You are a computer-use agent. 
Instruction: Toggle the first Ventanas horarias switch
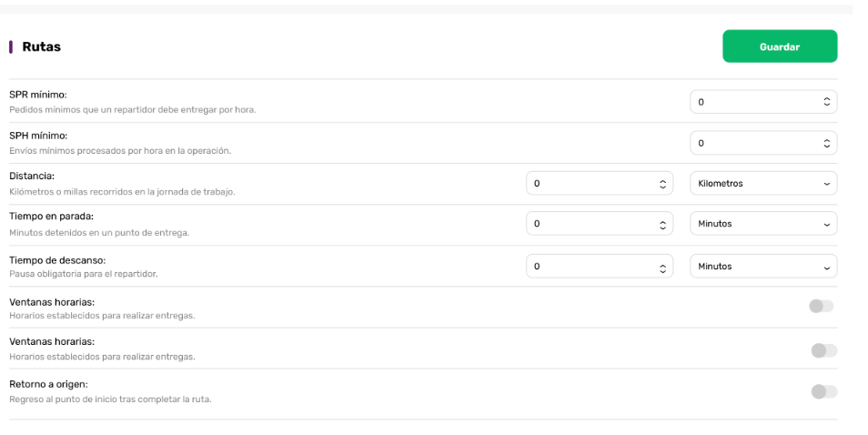point(821,306)
